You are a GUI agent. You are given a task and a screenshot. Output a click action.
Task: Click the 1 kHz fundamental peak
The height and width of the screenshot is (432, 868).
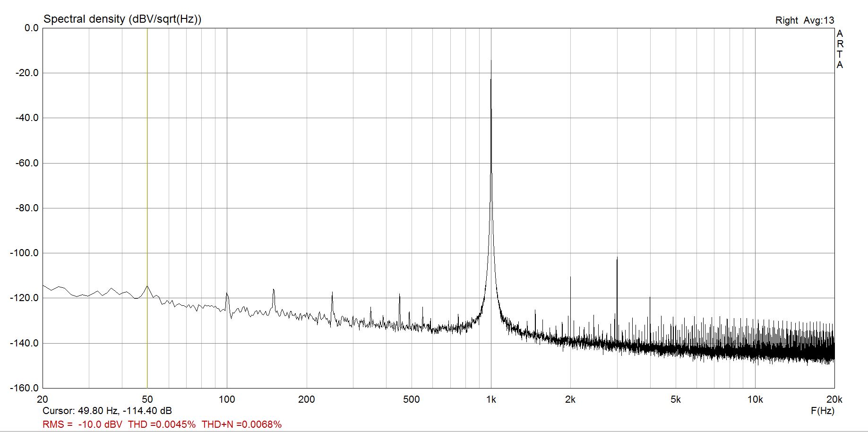click(x=491, y=189)
